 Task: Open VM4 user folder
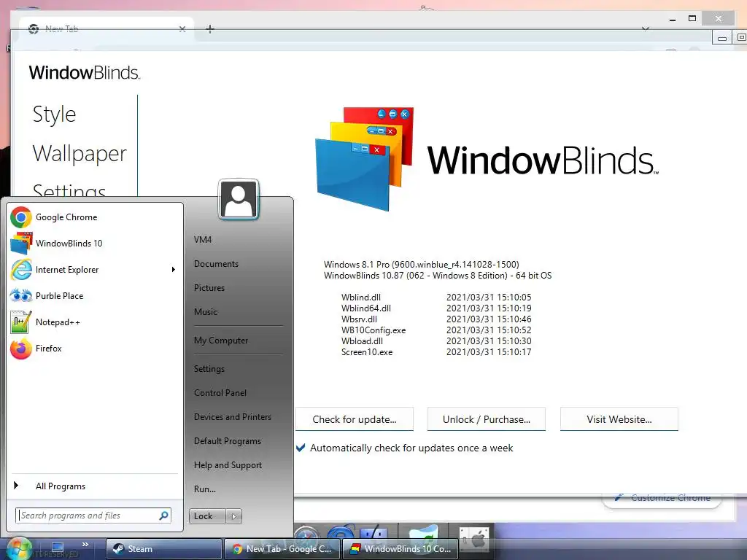coord(203,239)
